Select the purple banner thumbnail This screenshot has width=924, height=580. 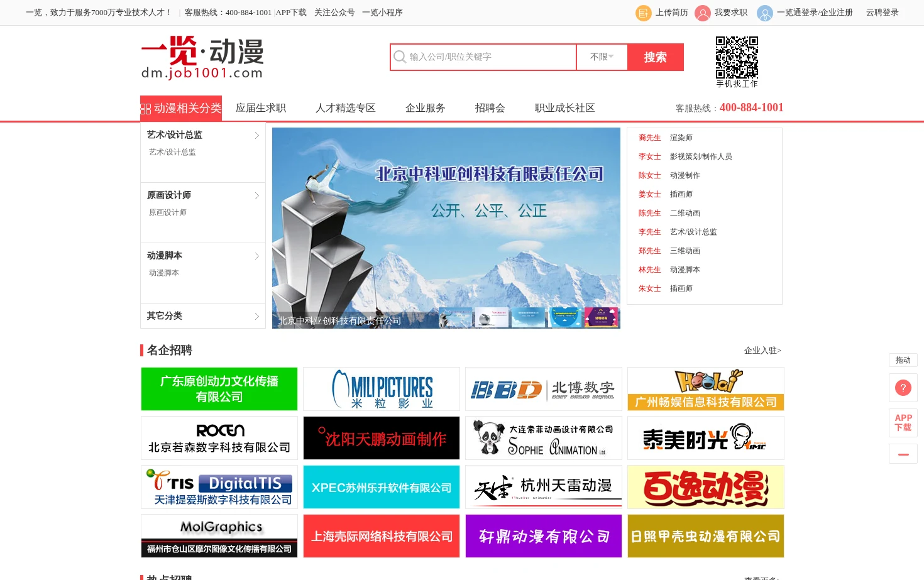[602, 317]
